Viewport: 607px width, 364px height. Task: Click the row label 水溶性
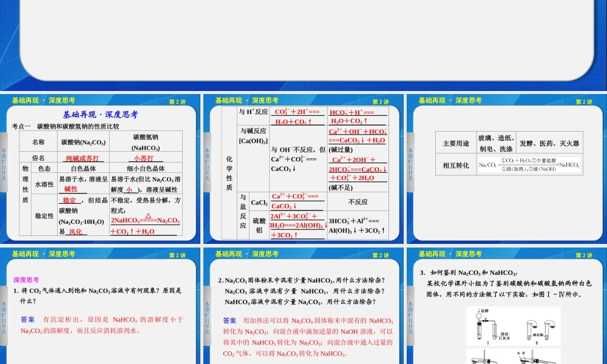click(44, 184)
